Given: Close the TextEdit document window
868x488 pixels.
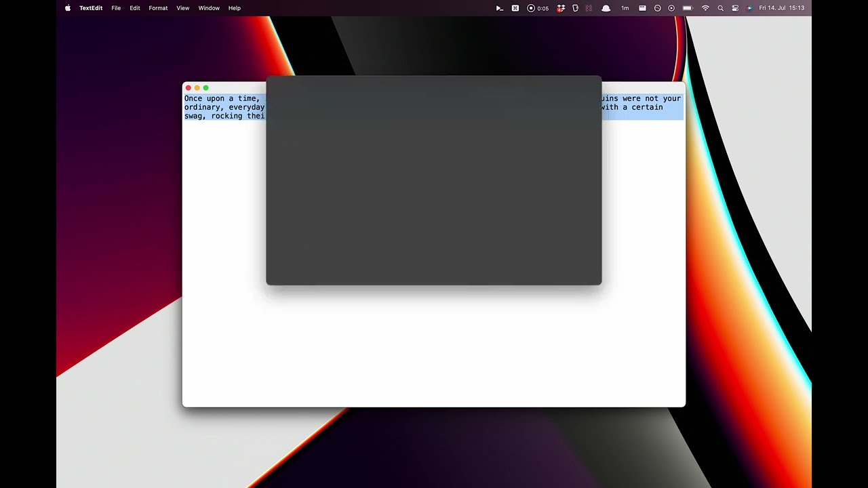Looking at the screenshot, I should 189,87.
